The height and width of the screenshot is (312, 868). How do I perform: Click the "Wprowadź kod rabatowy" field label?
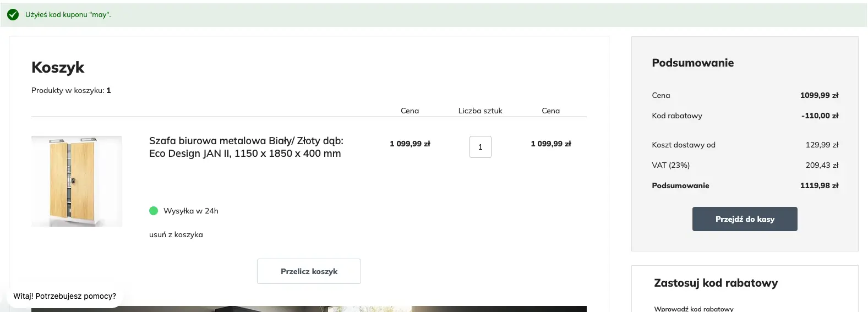[694, 309]
